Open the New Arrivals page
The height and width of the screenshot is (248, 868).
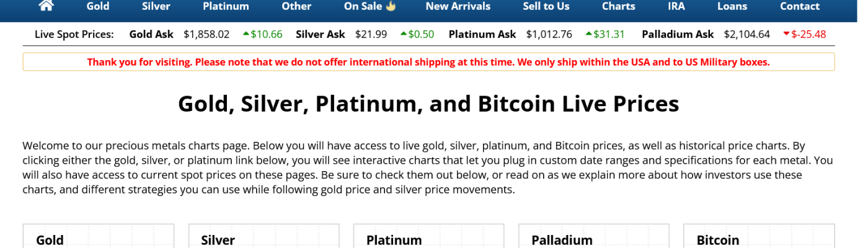coord(458,6)
